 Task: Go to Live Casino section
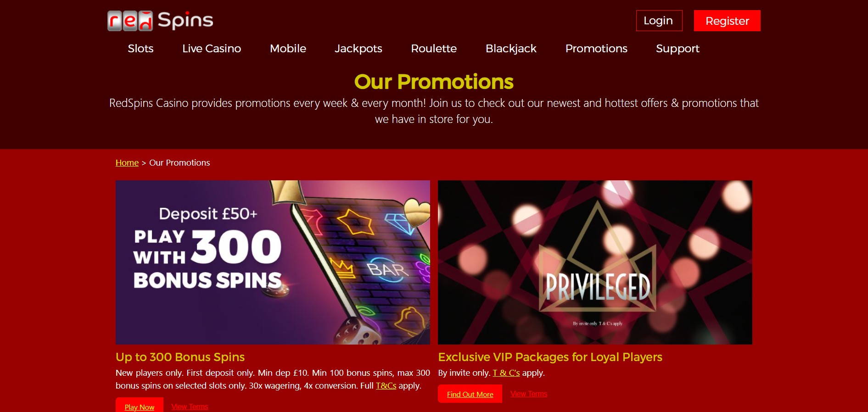click(212, 49)
